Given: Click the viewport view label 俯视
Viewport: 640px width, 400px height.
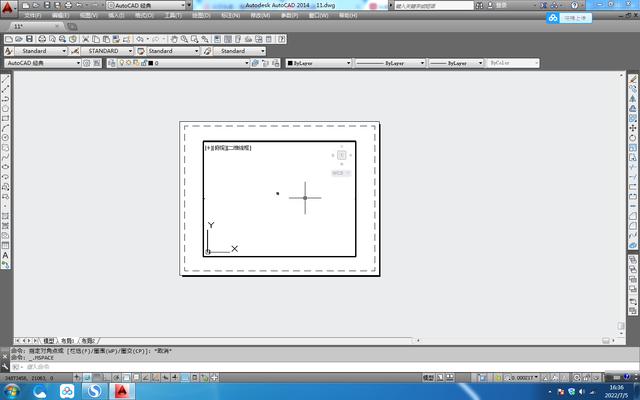Looking at the screenshot, I should coord(217,148).
